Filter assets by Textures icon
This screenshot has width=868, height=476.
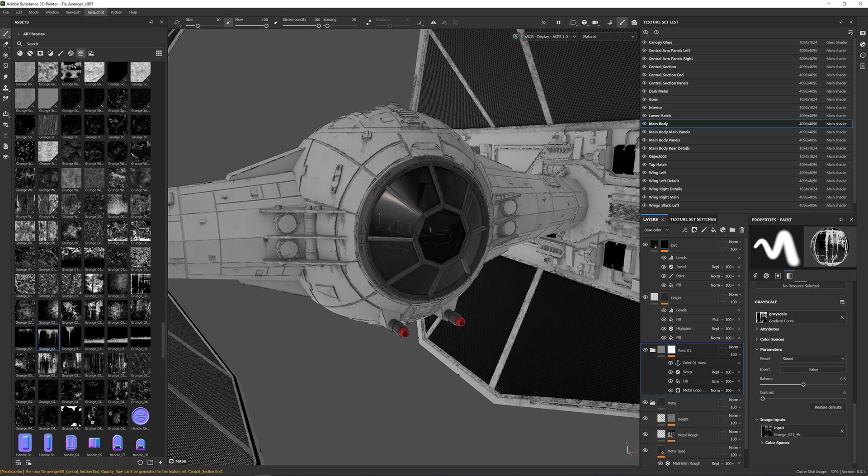pyautogui.click(x=81, y=53)
